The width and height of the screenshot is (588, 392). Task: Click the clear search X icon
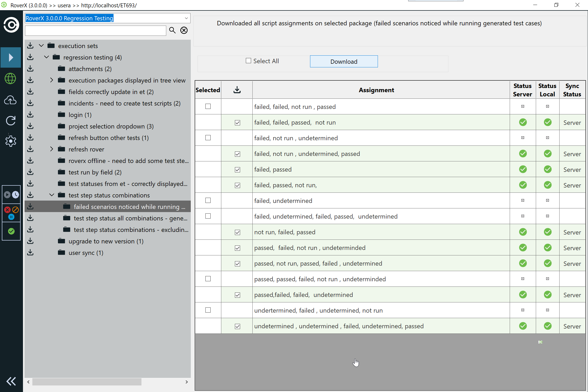pyautogui.click(x=184, y=30)
